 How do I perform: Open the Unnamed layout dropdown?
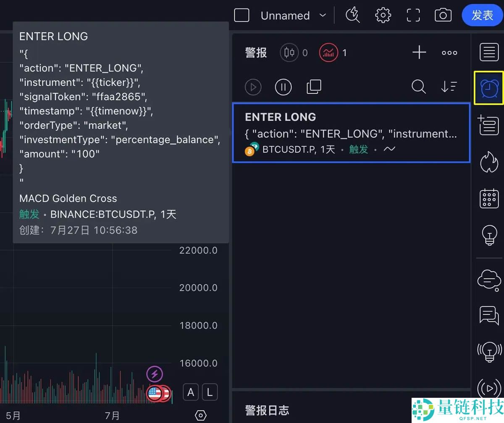[x=294, y=16]
